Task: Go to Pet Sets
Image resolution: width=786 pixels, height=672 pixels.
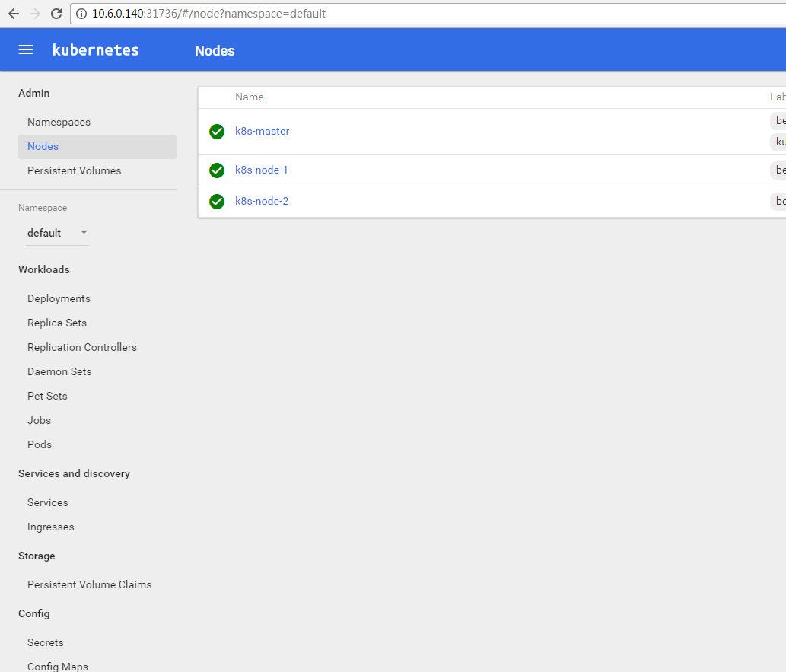Action: pos(48,396)
